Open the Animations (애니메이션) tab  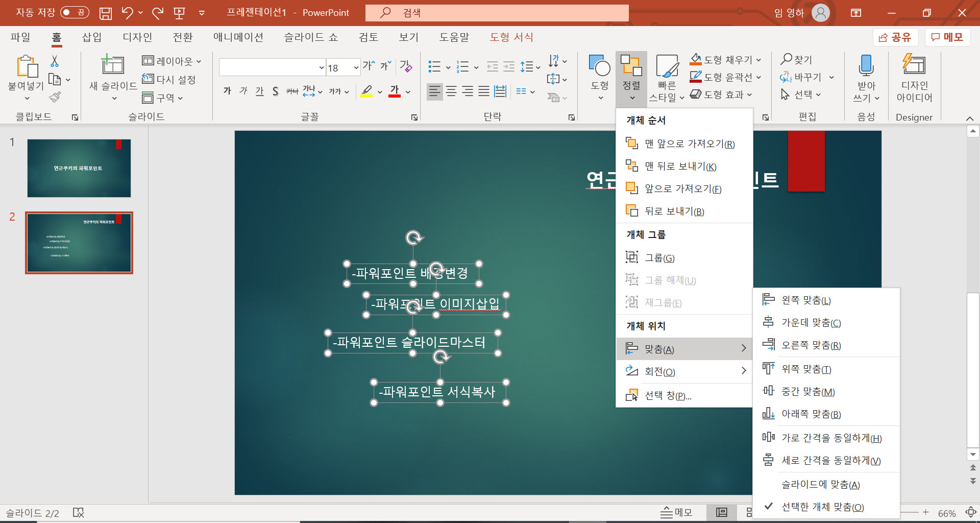[238, 37]
